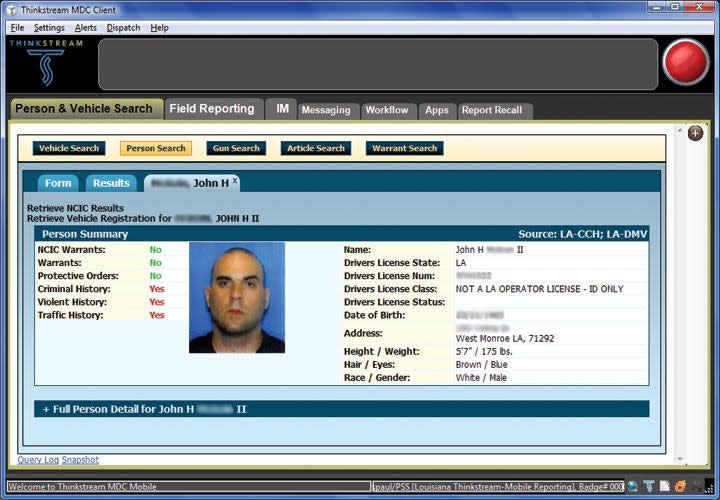Viewport: 720px width, 500px height.
Task: Click the person's photo thumbnail
Action: (237, 298)
